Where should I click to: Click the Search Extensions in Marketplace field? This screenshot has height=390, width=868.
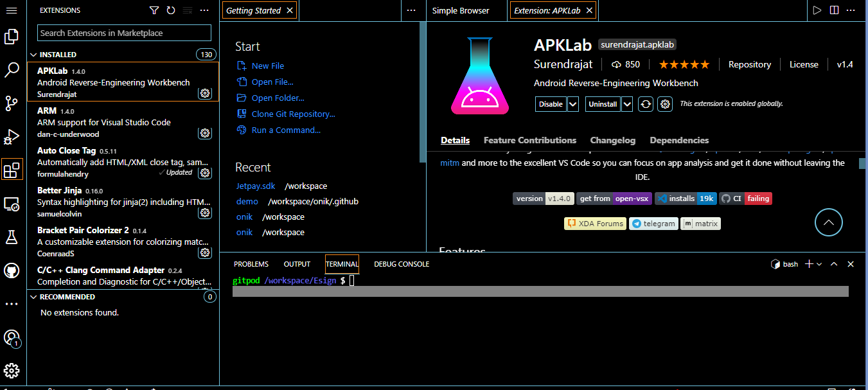point(125,33)
